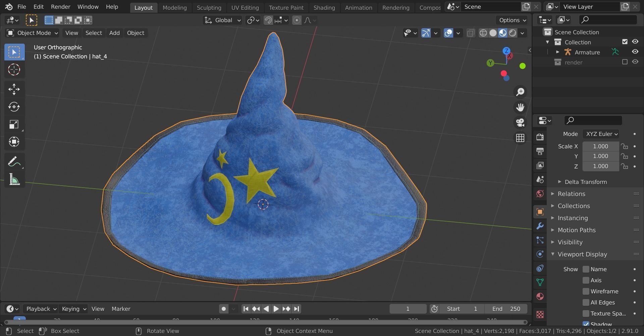The height and width of the screenshot is (336, 644).
Task: Switch to the Shading workspace tab
Action: click(324, 7)
